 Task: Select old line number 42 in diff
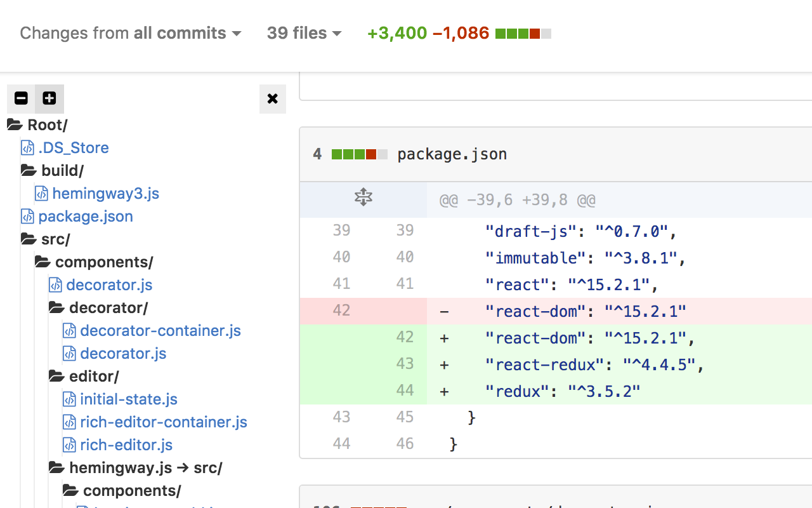click(341, 311)
